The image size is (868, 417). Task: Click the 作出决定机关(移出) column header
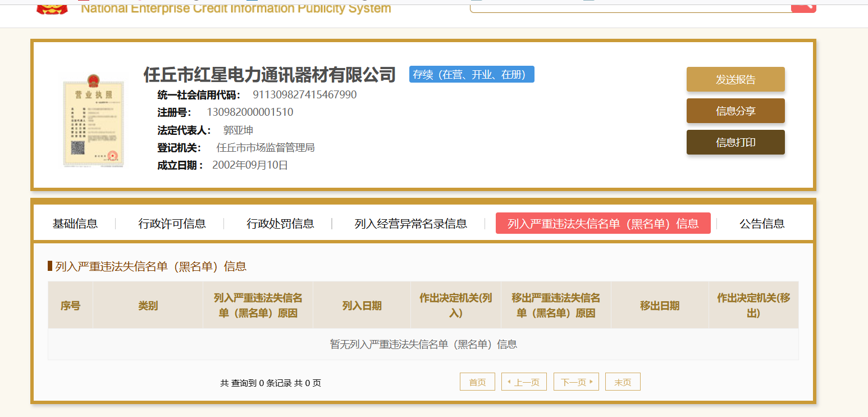753,305
